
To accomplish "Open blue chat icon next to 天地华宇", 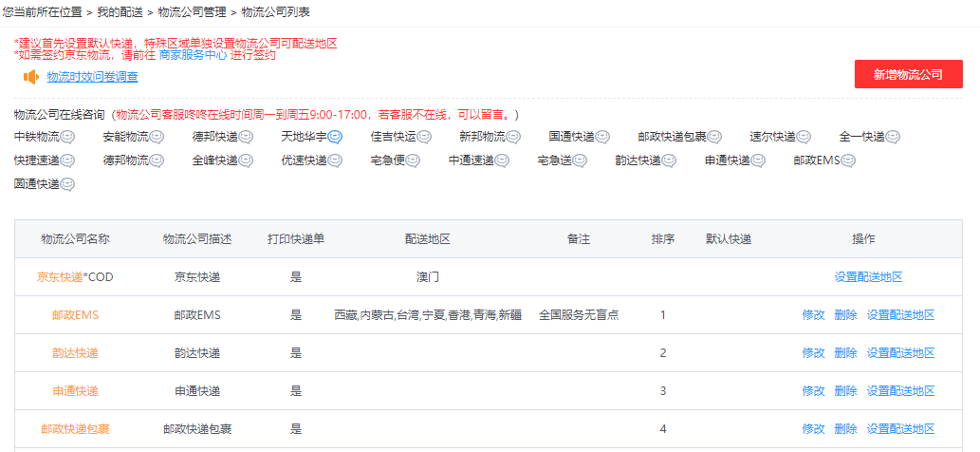I will pyautogui.click(x=335, y=137).
